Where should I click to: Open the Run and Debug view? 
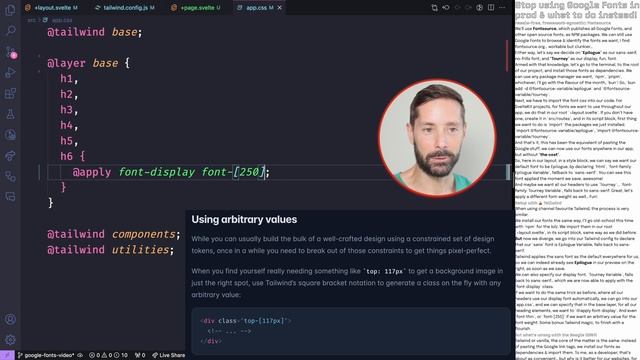click(11, 73)
